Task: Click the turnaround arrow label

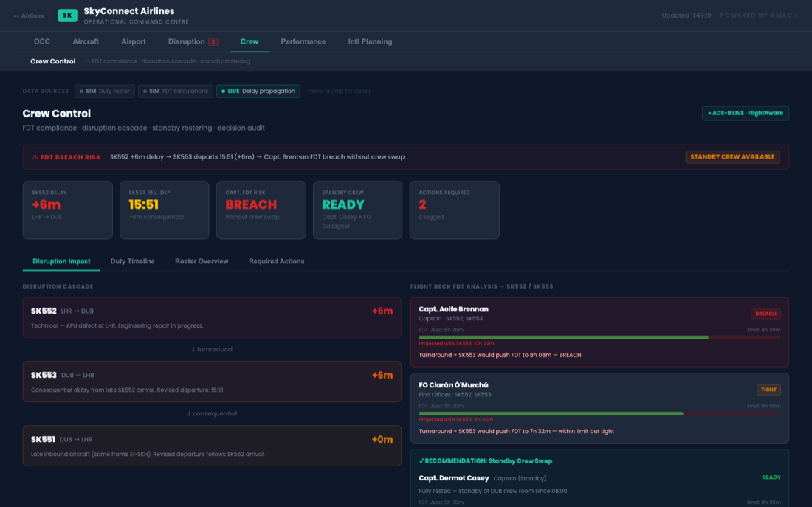Action: pos(212,349)
